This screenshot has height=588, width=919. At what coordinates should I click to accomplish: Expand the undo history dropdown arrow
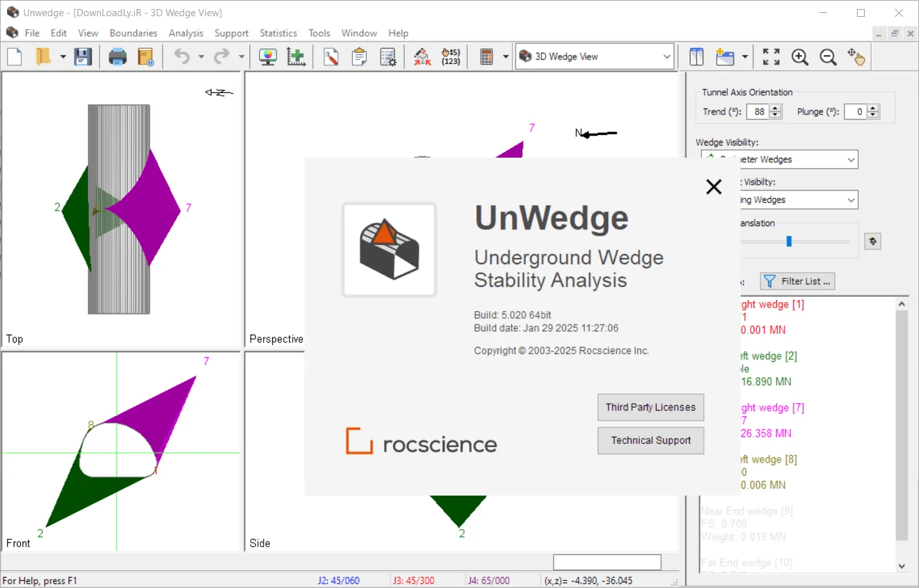[x=201, y=57]
